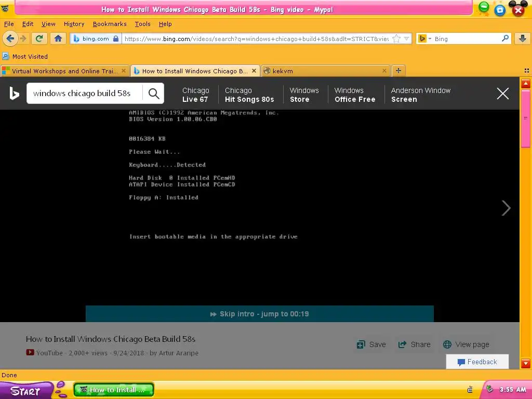
Task: Go forward with the browser forward arrow
Action: (x=23, y=38)
